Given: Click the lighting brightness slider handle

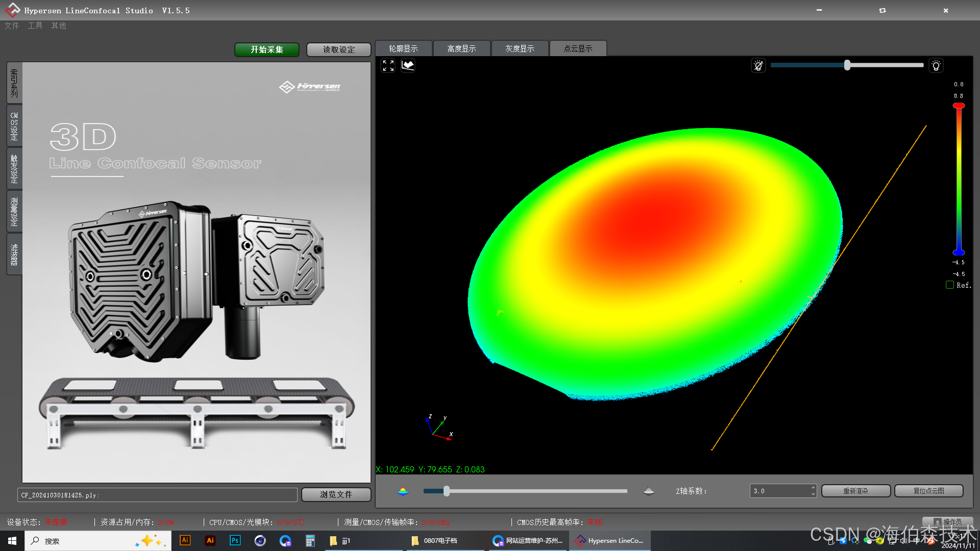Looking at the screenshot, I should (x=847, y=65).
